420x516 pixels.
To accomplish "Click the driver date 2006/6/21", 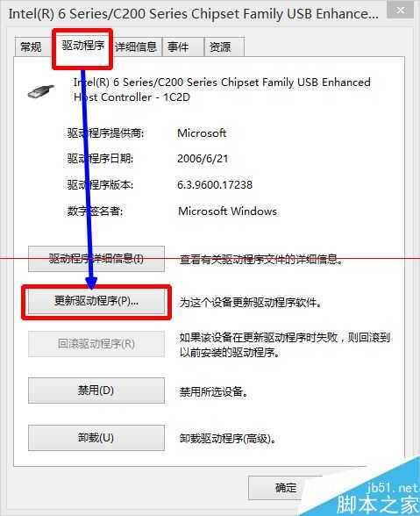I will pos(203,159).
